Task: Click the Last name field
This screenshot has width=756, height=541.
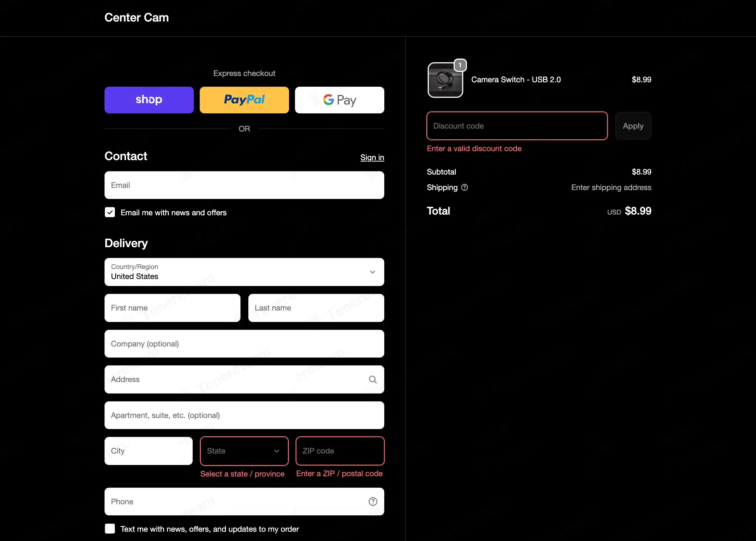Action: point(316,308)
